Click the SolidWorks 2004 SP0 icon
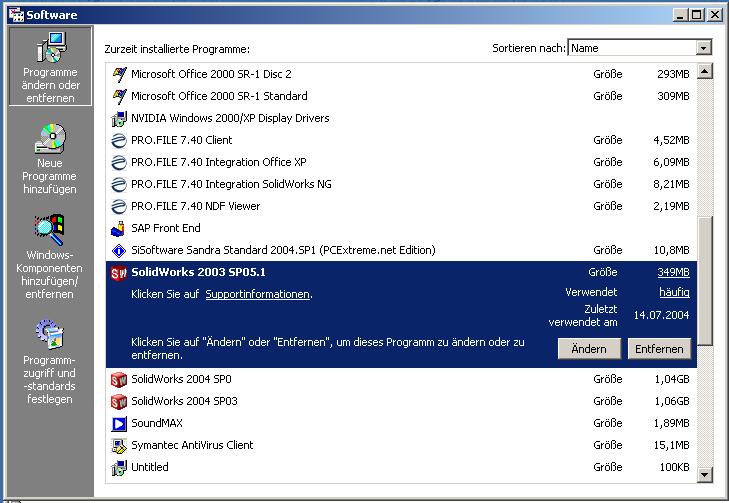This screenshot has height=503, width=729. click(x=119, y=380)
